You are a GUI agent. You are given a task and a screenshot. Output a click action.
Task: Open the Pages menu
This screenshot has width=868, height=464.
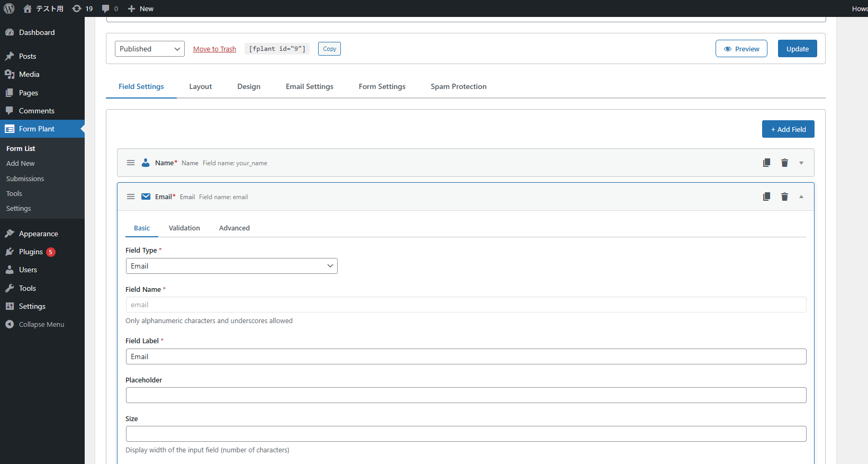click(x=42, y=93)
